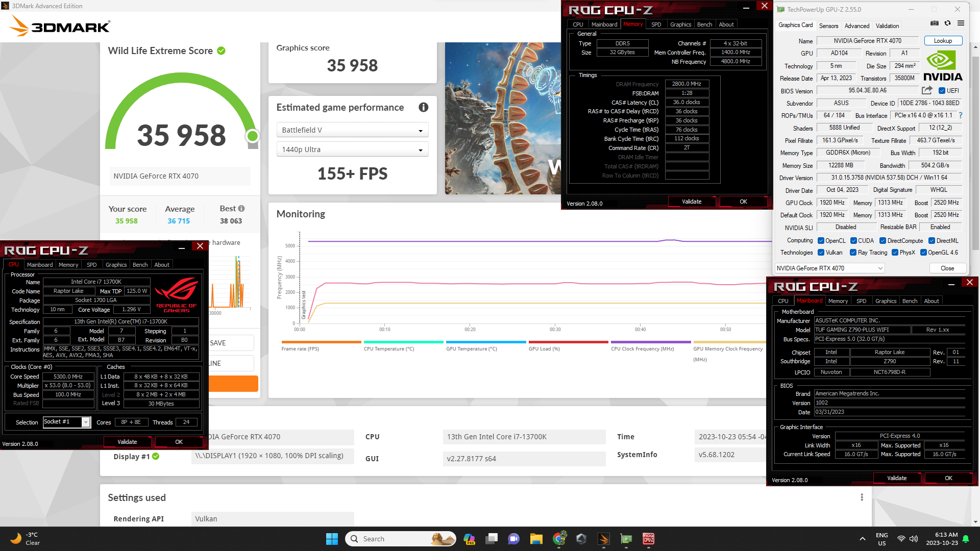Click the green check beside Display #1
The height and width of the screenshot is (551, 980).
coord(156,456)
